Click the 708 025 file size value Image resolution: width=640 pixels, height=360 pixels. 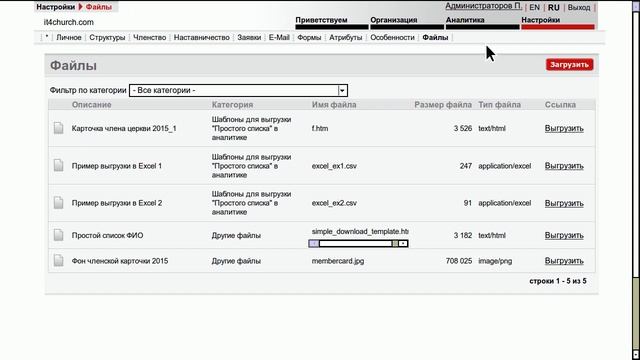pyautogui.click(x=459, y=261)
